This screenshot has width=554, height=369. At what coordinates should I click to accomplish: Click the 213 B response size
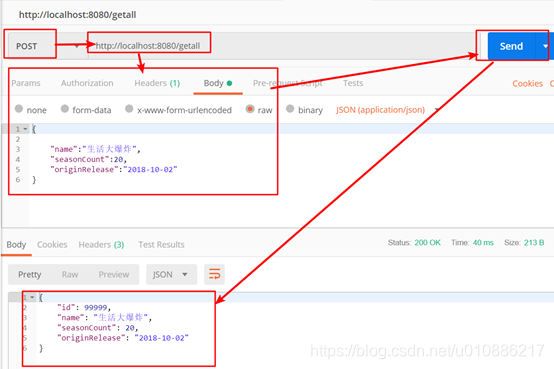pyautogui.click(x=534, y=243)
